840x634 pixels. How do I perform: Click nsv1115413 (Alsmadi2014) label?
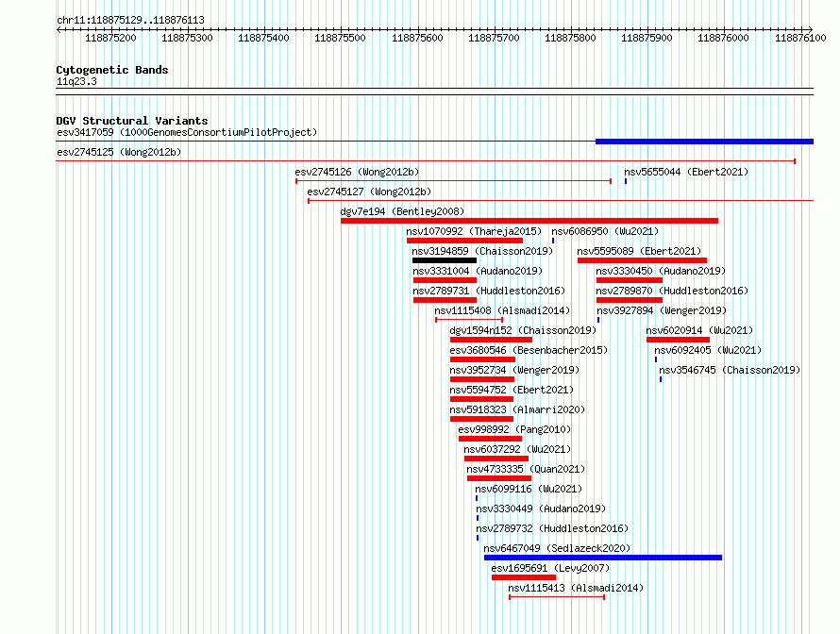click(x=576, y=588)
